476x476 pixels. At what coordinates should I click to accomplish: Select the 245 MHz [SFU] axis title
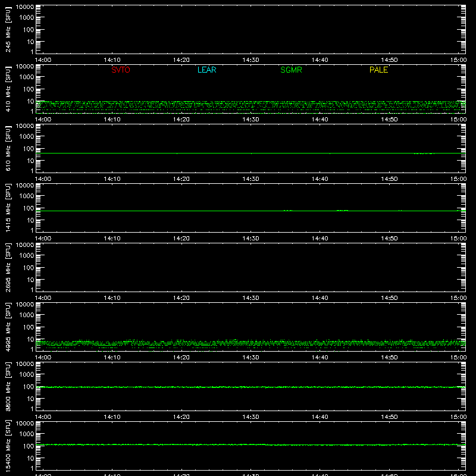(x=8, y=30)
